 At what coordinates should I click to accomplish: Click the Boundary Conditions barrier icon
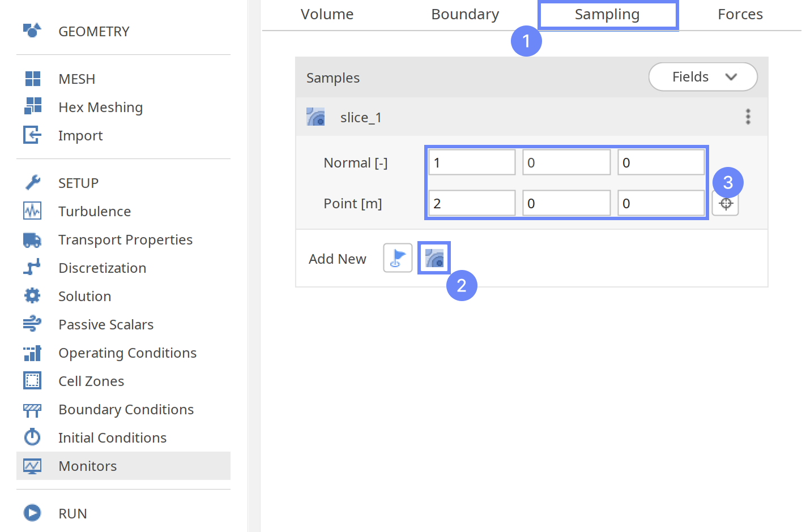(32, 409)
